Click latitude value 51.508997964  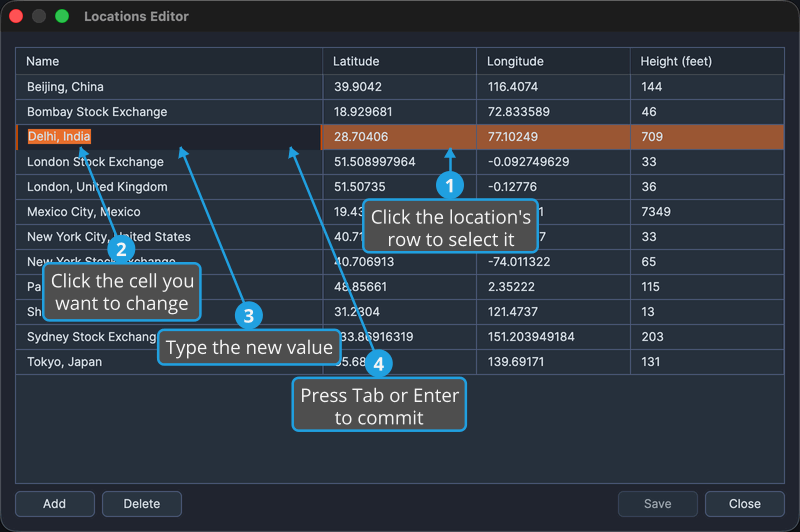(x=374, y=162)
